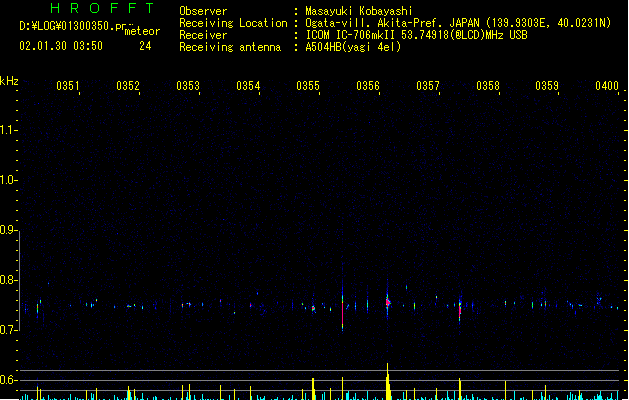Click the 0357 time marker
The height and width of the screenshot is (400, 629).
[428, 86]
